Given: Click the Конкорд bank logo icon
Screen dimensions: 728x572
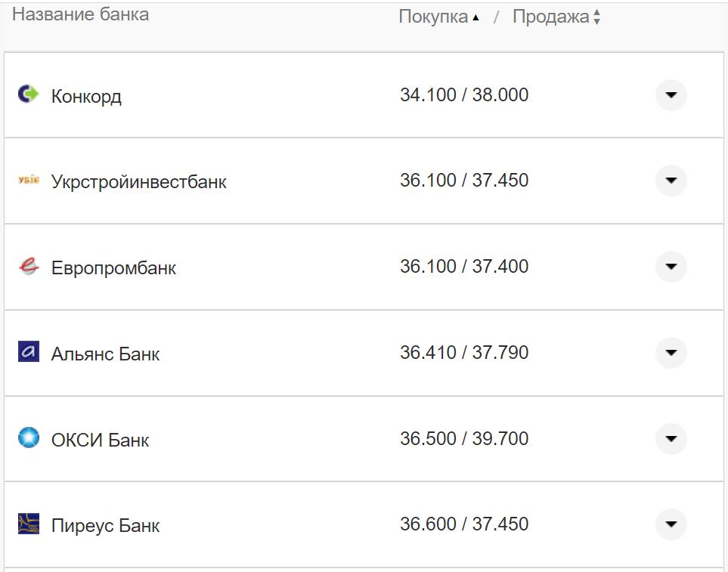Looking at the screenshot, I should 29,94.
